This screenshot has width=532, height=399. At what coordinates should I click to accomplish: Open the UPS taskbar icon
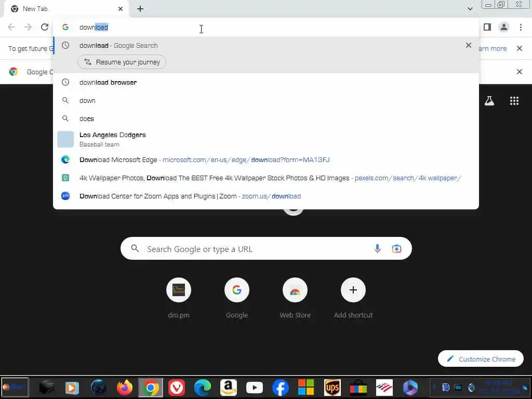tap(332, 388)
